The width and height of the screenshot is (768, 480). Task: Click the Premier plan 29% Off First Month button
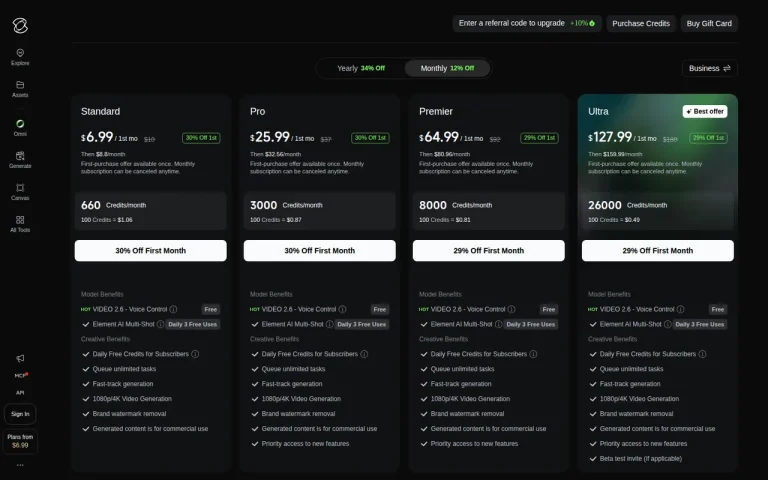pos(488,251)
